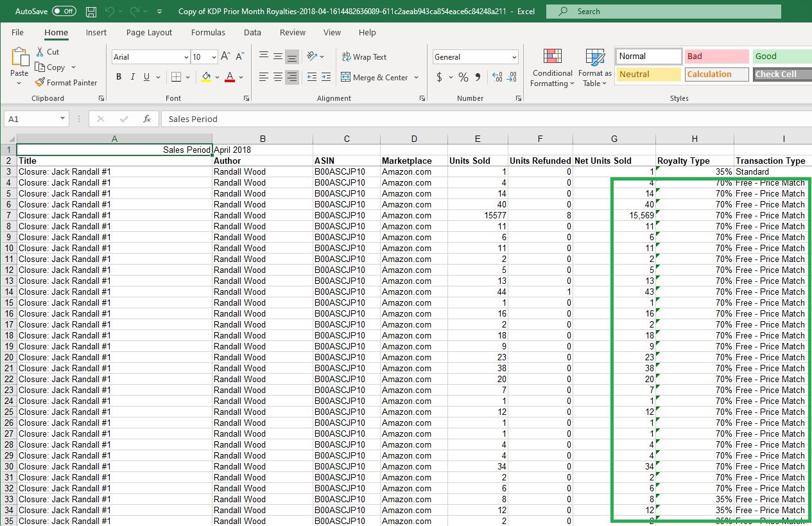Click the Decrease Decimal icon

tap(512, 77)
